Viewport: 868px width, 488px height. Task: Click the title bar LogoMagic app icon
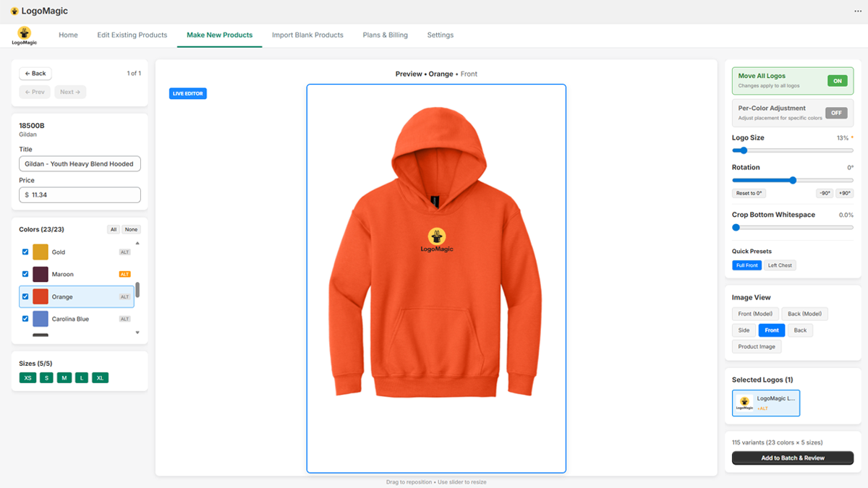[14, 12]
